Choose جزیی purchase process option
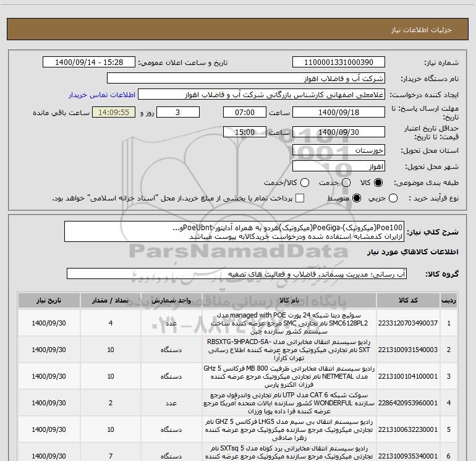This screenshot has width=476, height=461. [393, 198]
